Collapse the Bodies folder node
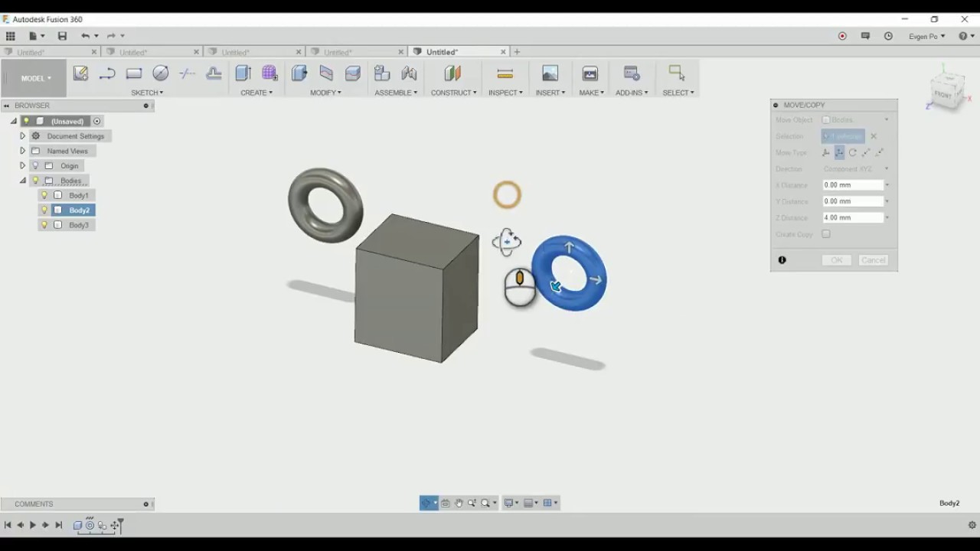 click(22, 181)
